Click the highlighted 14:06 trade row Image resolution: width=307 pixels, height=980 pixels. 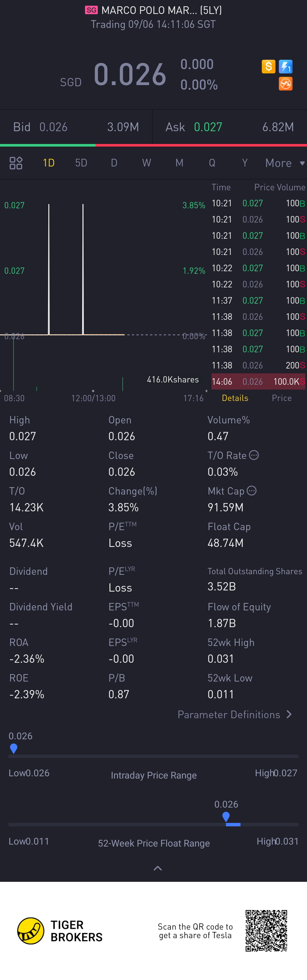258,382
